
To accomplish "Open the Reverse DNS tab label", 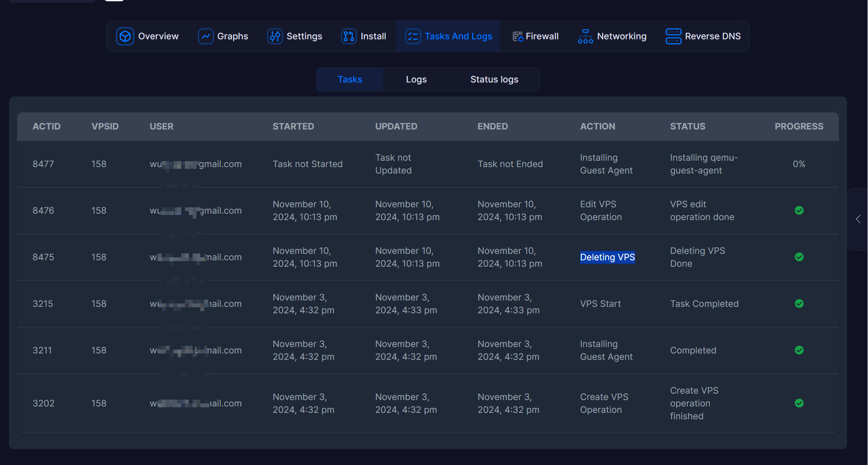I will click(713, 36).
